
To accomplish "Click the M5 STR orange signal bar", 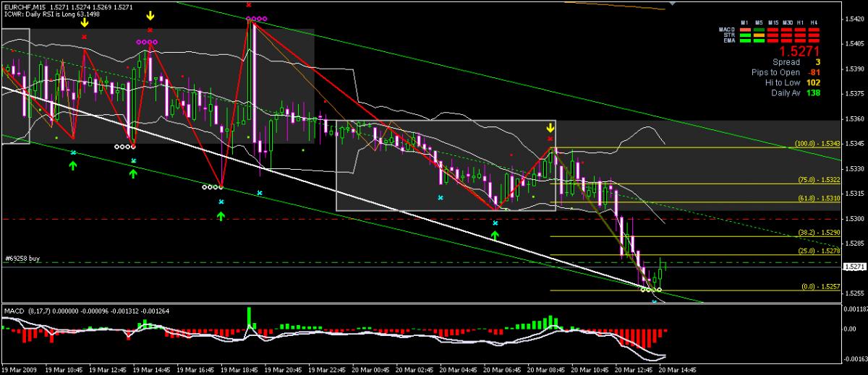I will (759, 35).
